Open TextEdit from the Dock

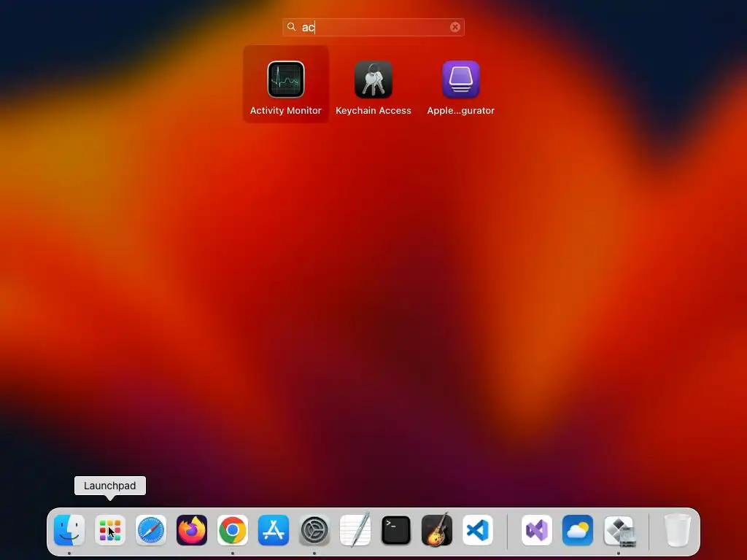pos(355,530)
